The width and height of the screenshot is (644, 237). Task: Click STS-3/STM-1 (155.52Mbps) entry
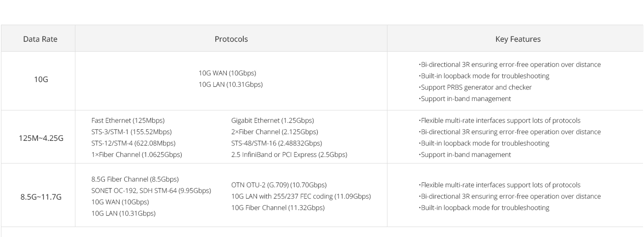point(131,132)
